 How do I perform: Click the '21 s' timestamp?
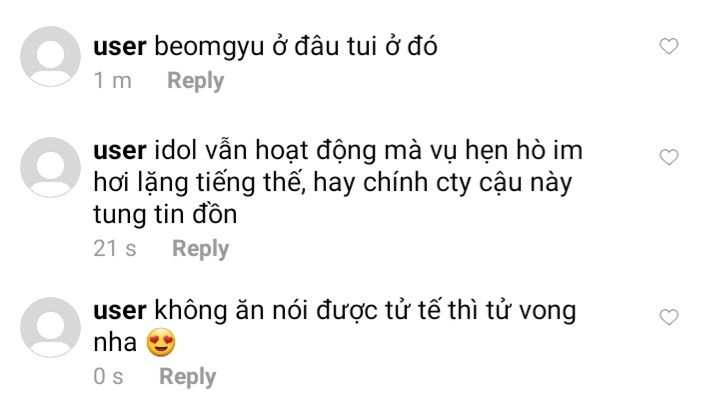pyautogui.click(x=115, y=249)
